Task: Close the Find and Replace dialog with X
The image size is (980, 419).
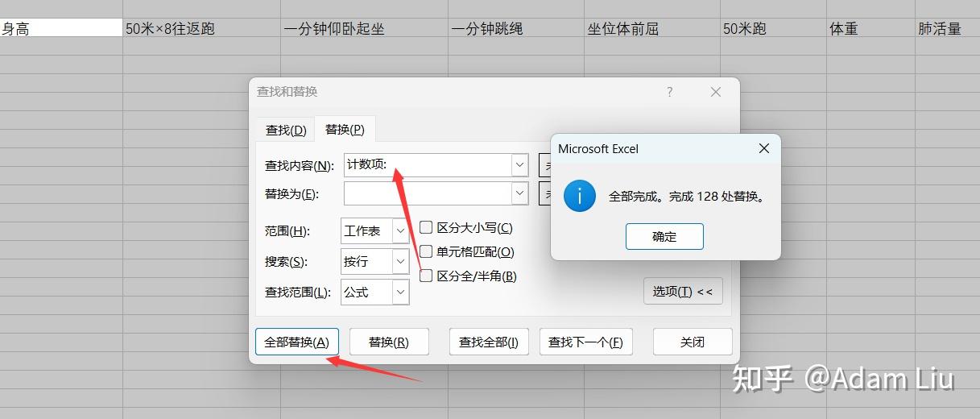Action: click(716, 93)
